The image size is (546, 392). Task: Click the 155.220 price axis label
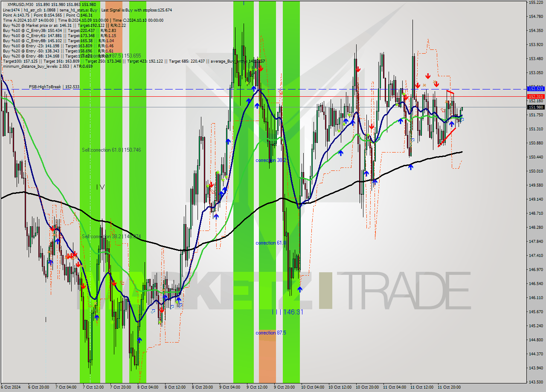coord(535,3)
